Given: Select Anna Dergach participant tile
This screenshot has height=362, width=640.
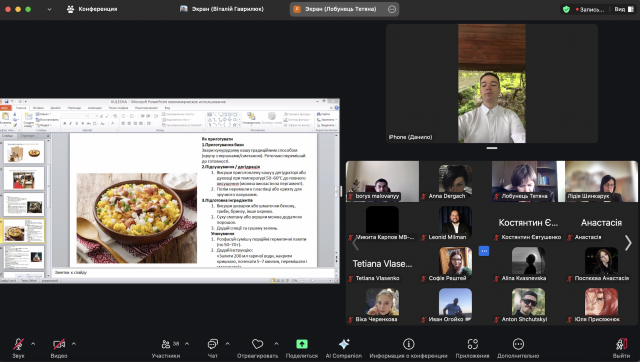Looking at the screenshot, I should pyautogui.click(x=456, y=181).
